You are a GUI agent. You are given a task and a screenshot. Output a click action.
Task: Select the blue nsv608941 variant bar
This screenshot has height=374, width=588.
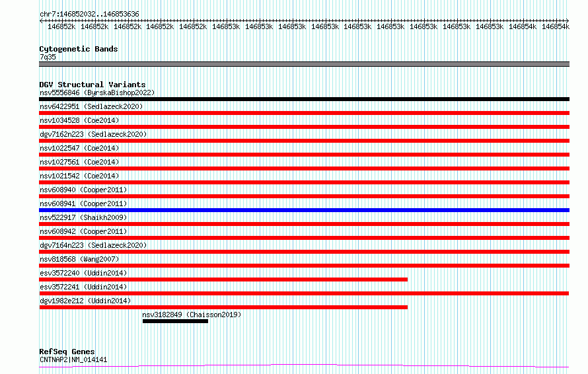(x=304, y=210)
